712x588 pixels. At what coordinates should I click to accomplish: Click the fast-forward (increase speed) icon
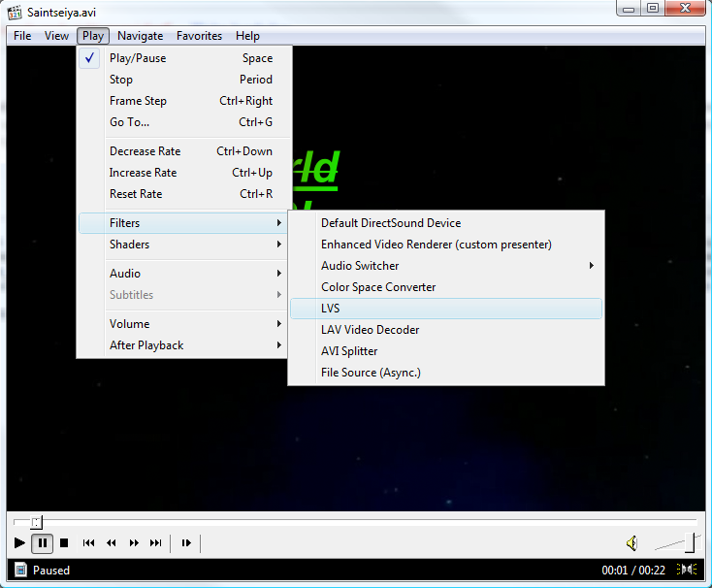(x=134, y=543)
